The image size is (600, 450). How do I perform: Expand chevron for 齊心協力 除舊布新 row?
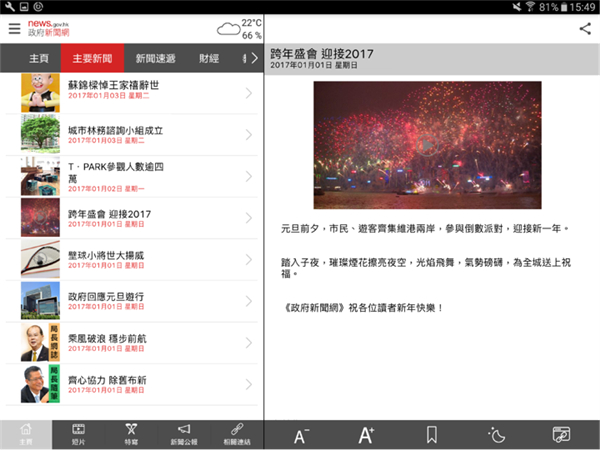pos(249,384)
